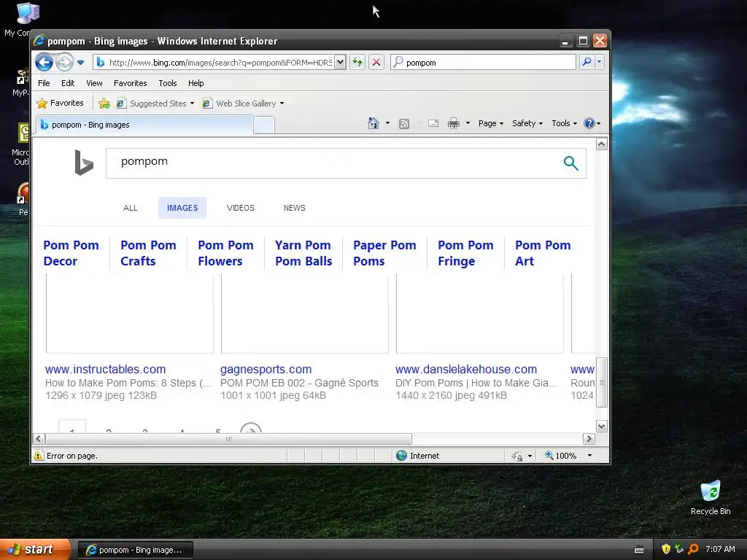
Task: Open the View menu
Action: click(x=94, y=83)
